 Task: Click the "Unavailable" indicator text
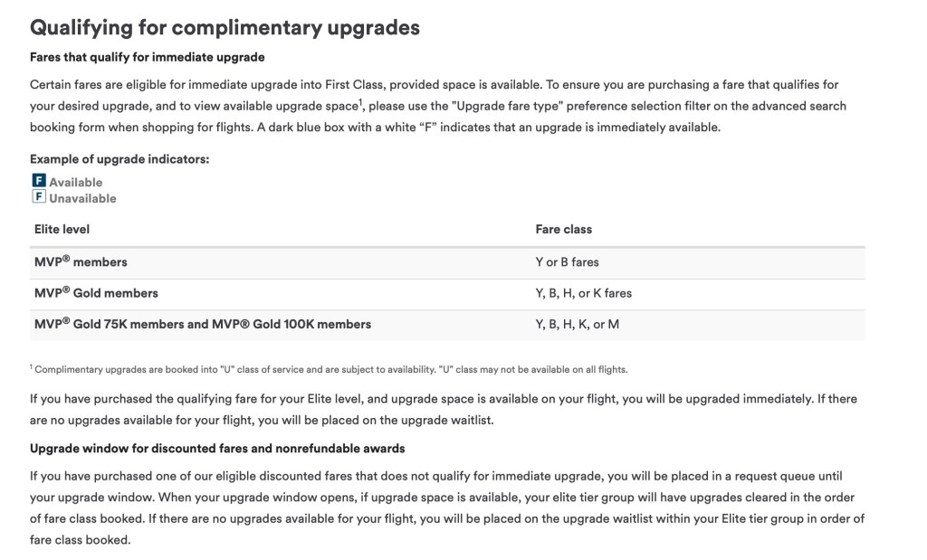pyautogui.click(x=82, y=198)
